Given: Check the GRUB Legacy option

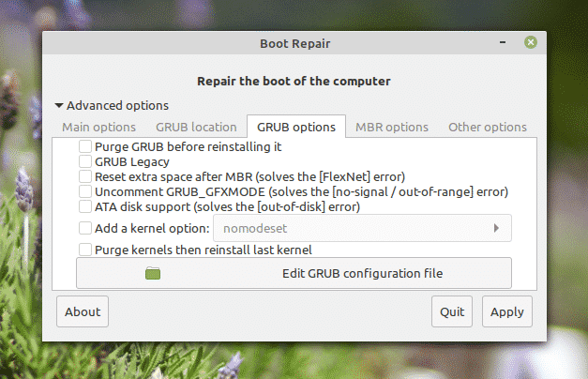Looking at the screenshot, I should click(85, 162).
